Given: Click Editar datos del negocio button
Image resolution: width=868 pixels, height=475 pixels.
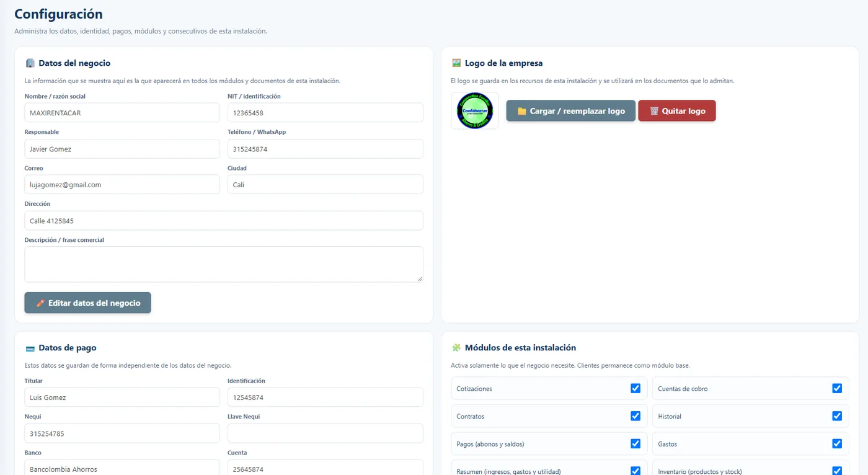Looking at the screenshot, I should (88, 303).
